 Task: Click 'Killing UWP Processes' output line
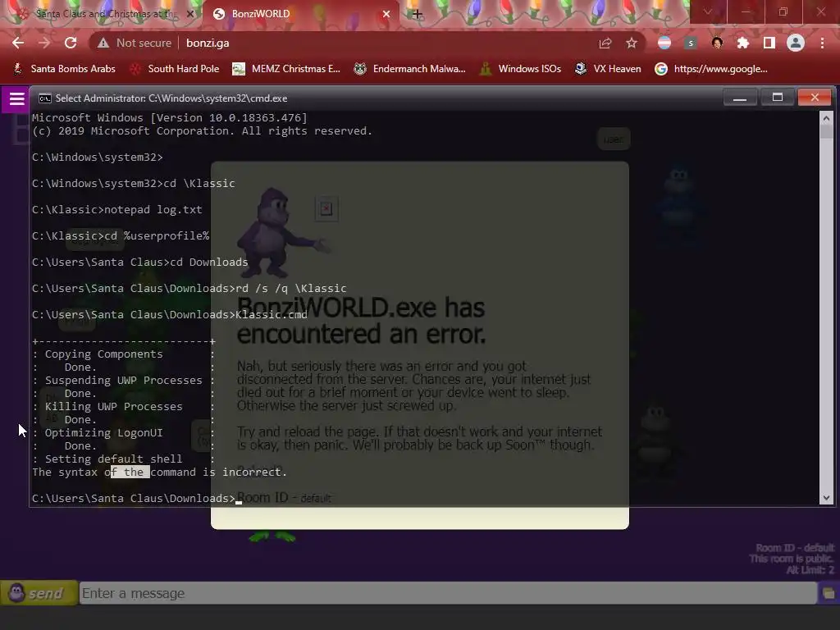(x=113, y=406)
